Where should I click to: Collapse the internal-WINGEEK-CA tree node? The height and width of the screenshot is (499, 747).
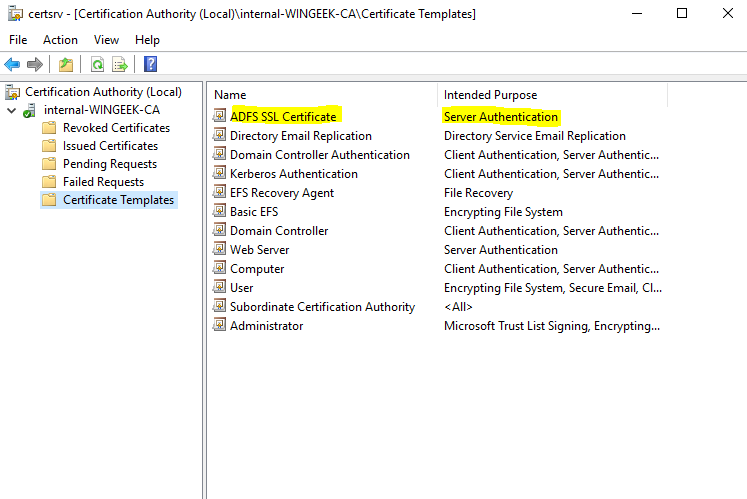tap(11, 110)
